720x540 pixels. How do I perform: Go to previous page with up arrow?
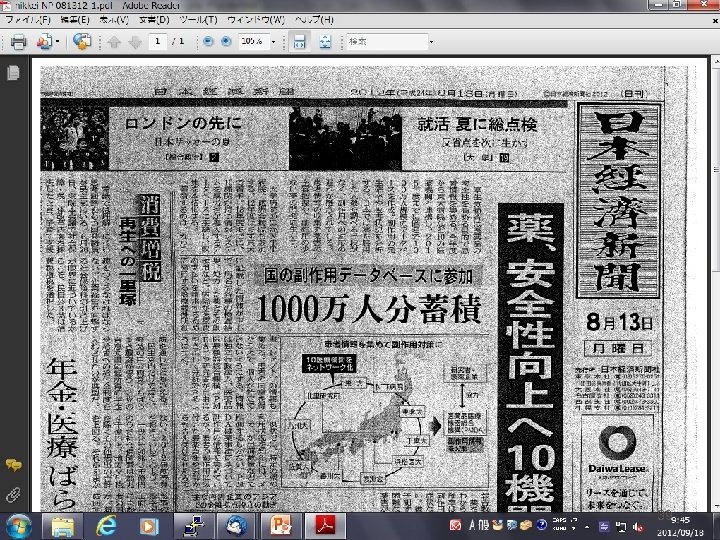tap(114, 42)
